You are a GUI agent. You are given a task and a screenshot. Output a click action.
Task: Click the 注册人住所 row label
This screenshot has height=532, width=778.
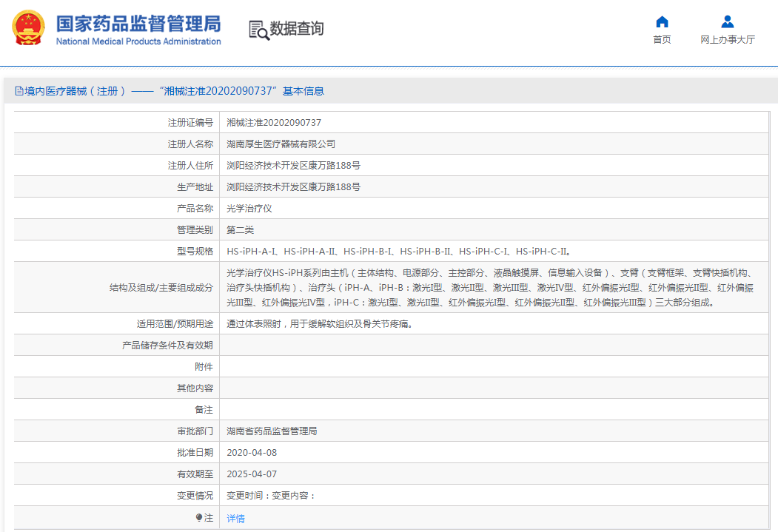(190, 166)
